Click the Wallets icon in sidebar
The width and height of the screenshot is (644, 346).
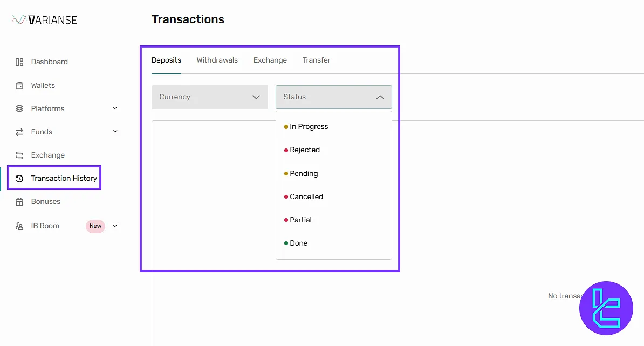click(19, 85)
